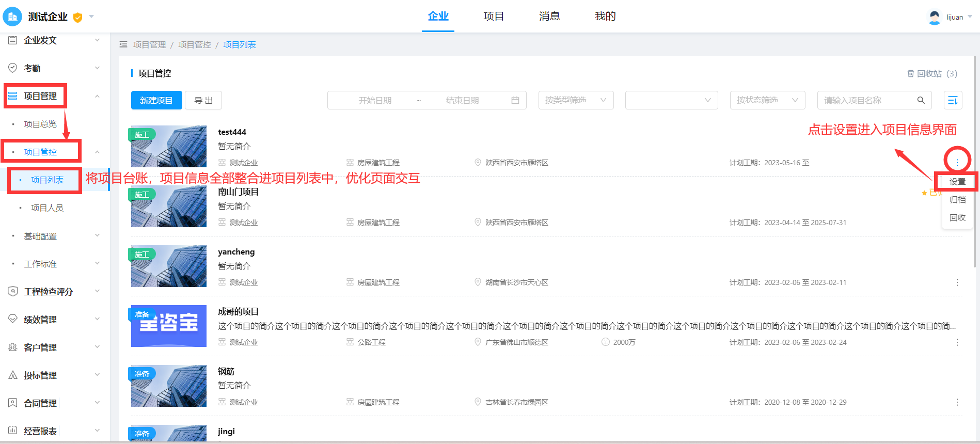Switch to the 项目 top tab
The height and width of the screenshot is (444, 980).
(494, 16)
